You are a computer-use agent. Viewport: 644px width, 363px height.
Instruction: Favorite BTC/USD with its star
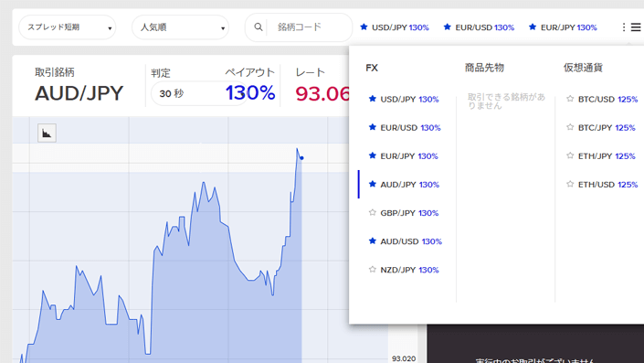570,99
